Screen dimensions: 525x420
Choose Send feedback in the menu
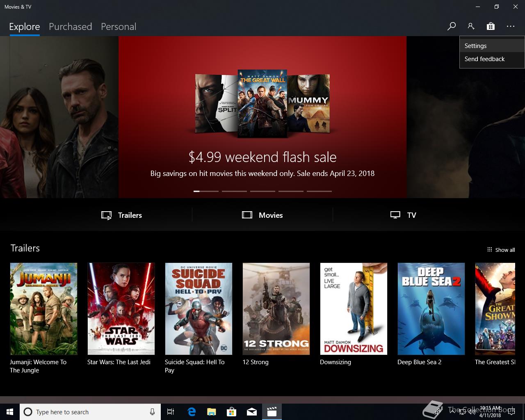coord(492,59)
